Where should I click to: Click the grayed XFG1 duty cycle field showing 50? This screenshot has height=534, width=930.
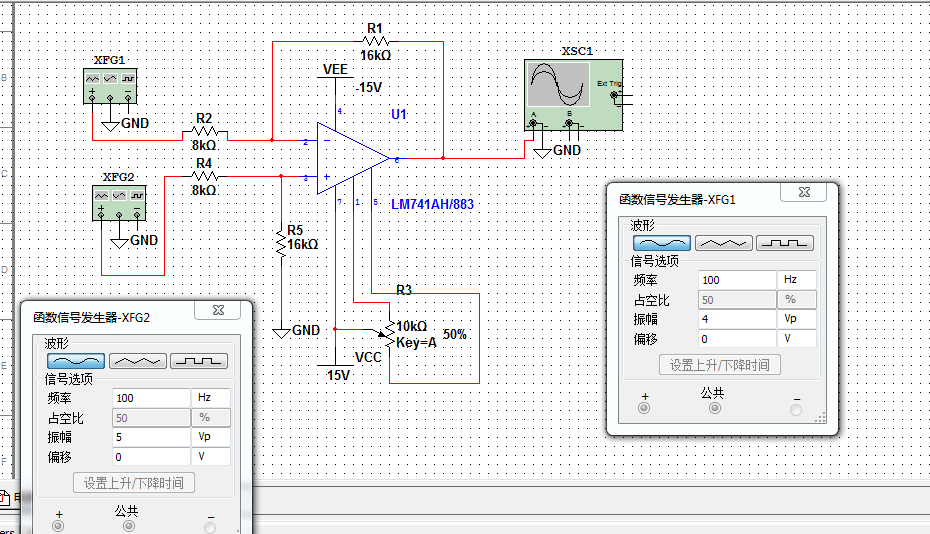[737, 300]
